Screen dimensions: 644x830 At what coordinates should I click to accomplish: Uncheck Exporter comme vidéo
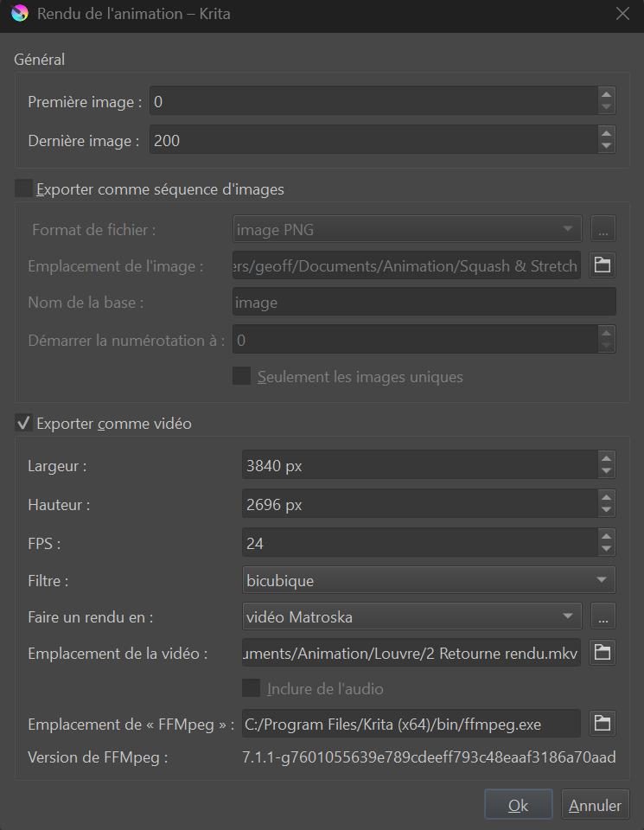24,424
